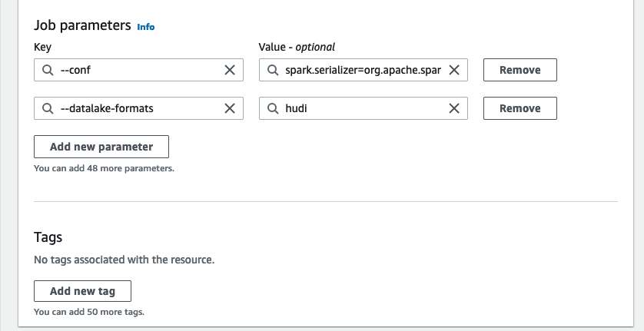644x331 pixels.
Task: Clear the --datalake-formats key field
Action: 230,108
